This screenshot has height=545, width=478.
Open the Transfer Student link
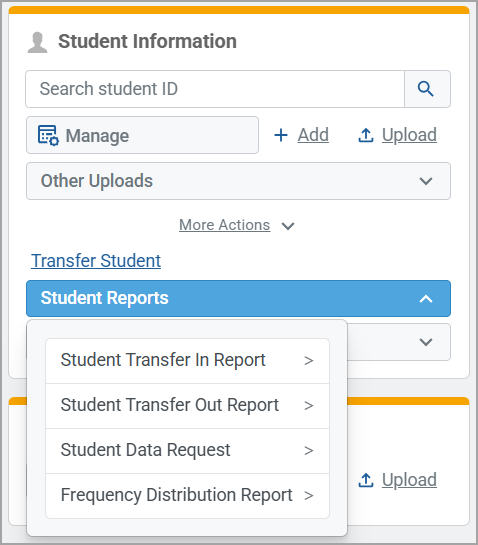coord(96,261)
